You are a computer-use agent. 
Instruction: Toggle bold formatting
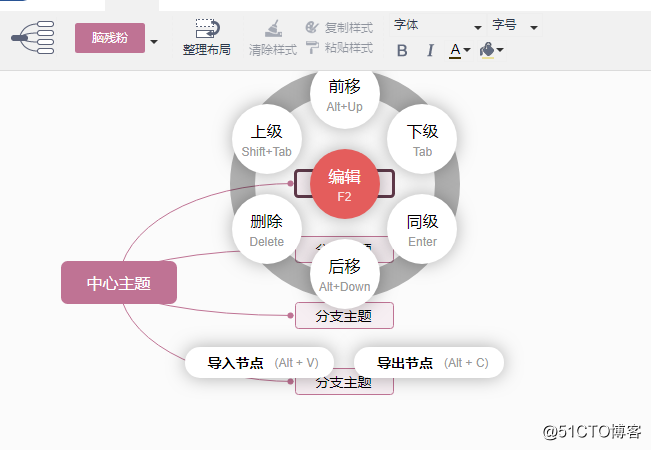402,51
